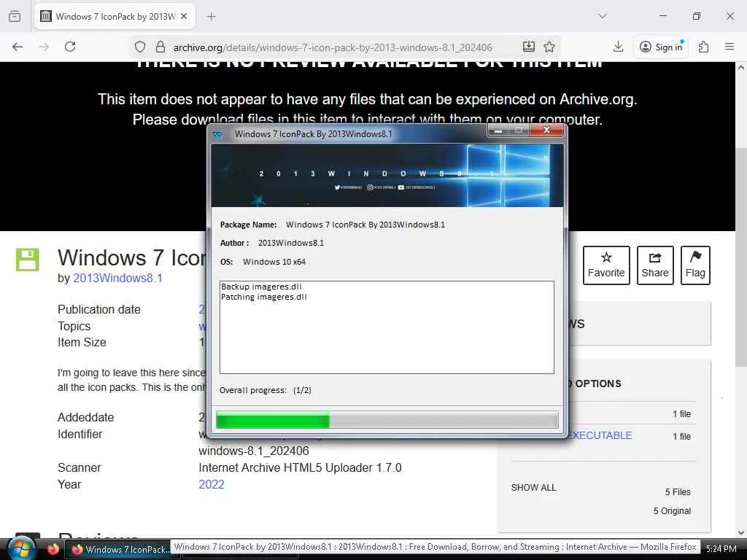Click the installer title bar icon
Viewport: 747px width, 560px height.
[x=217, y=134]
